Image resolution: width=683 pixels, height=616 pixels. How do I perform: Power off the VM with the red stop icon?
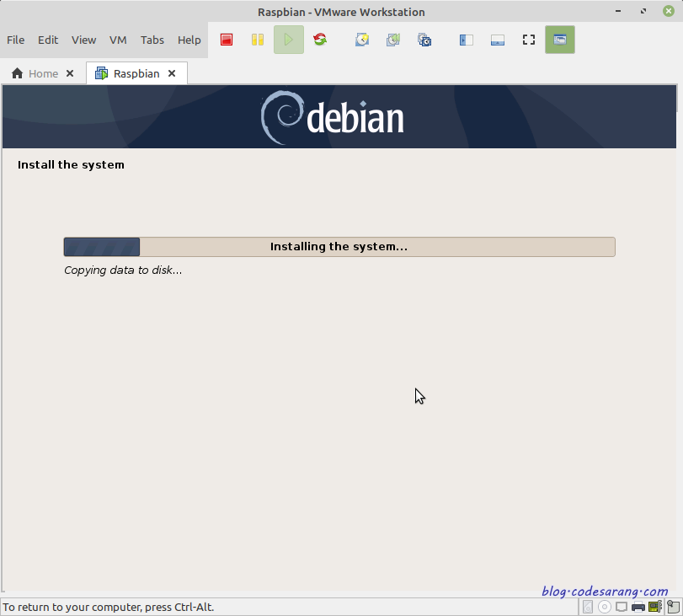point(227,40)
